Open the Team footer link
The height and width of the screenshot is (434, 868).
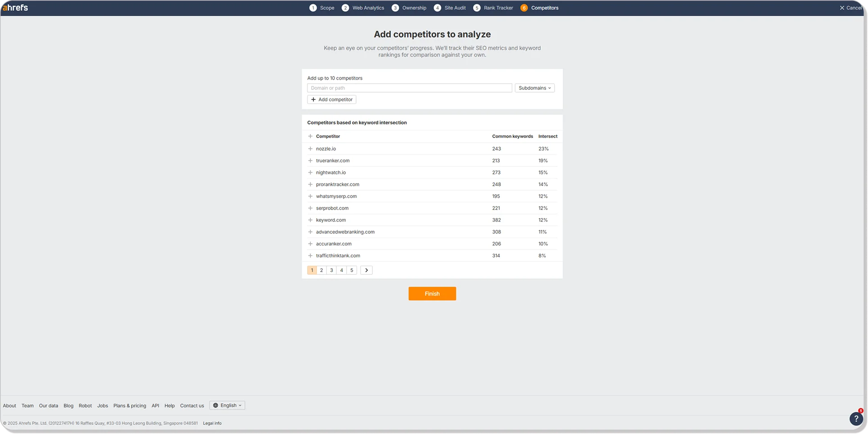point(27,406)
